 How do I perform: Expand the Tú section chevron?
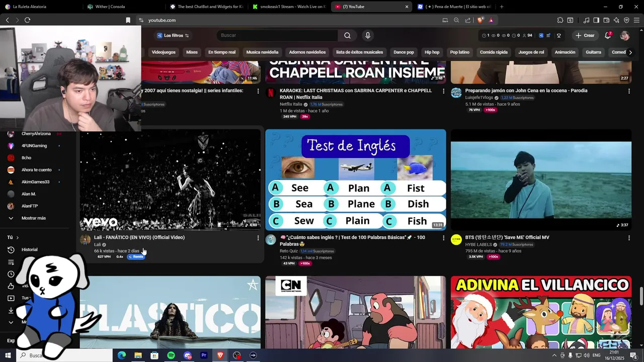pos(17,237)
